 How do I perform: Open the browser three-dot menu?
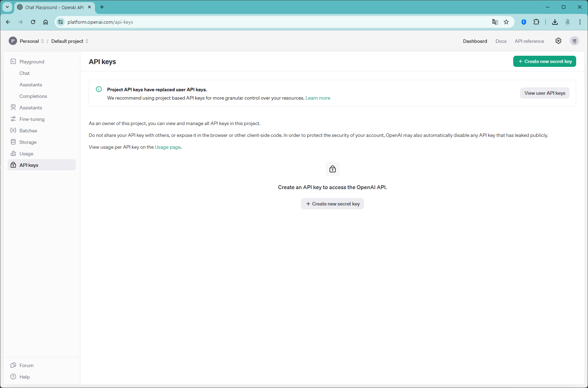580,22
